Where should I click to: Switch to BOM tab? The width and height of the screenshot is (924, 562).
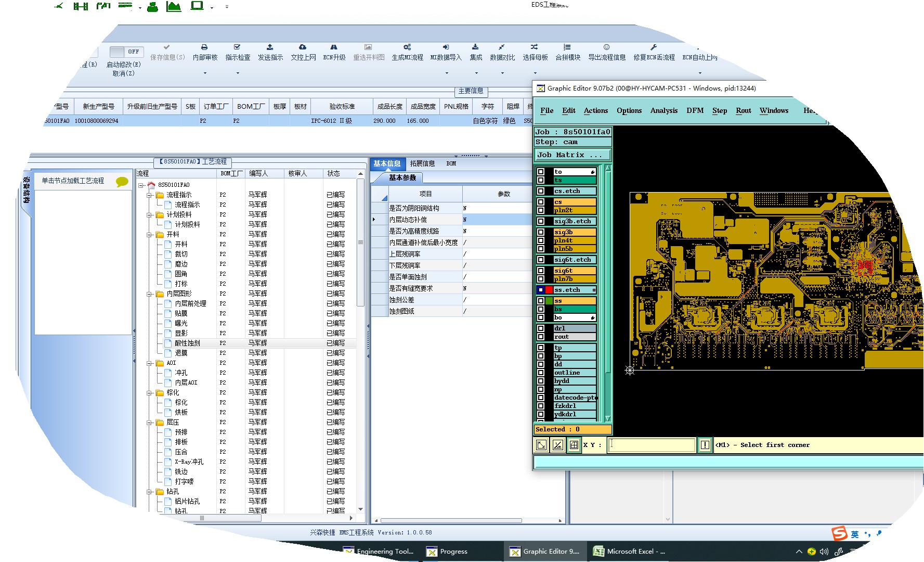[451, 163]
